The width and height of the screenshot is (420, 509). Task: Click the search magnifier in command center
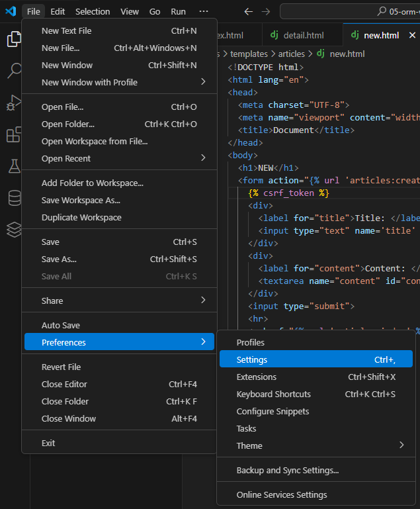[x=382, y=11]
